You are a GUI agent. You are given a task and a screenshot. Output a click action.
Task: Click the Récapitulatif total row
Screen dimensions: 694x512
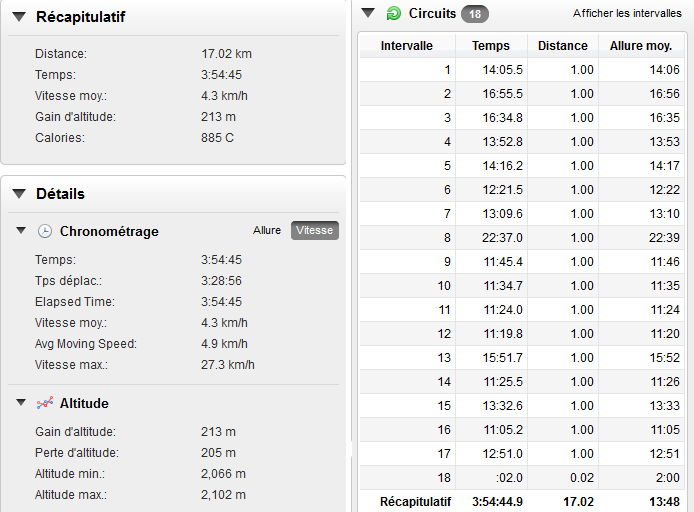coord(522,501)
